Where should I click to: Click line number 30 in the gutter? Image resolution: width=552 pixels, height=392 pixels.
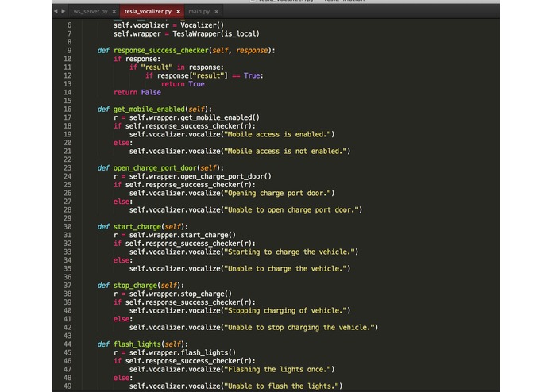click(x=68, y=227)
